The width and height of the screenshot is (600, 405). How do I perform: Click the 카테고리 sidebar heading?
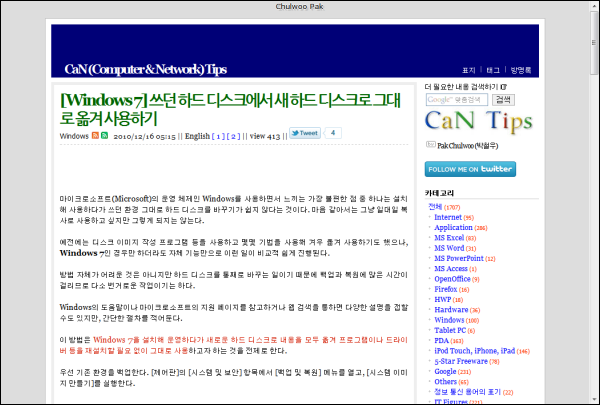tap(439, 193)
